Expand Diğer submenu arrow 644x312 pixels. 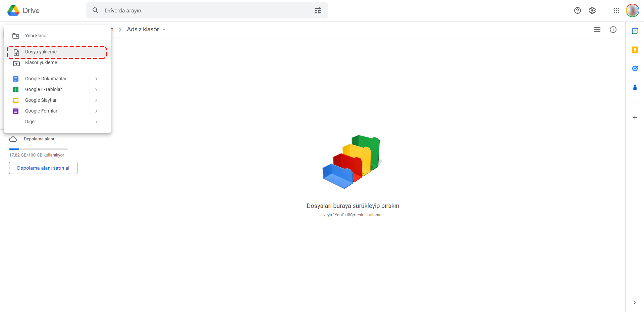96,122
